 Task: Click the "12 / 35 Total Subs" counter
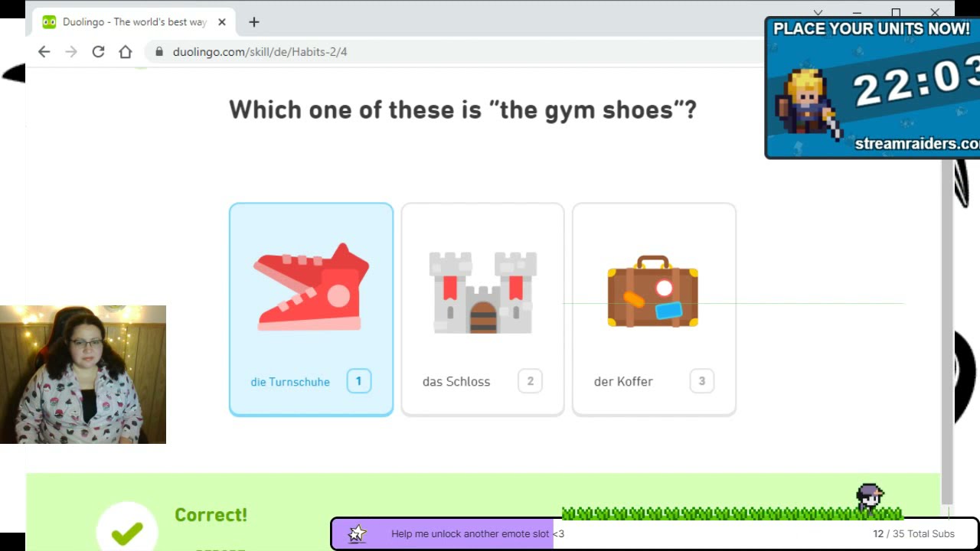pyautogui.click(x=913, y=533)
